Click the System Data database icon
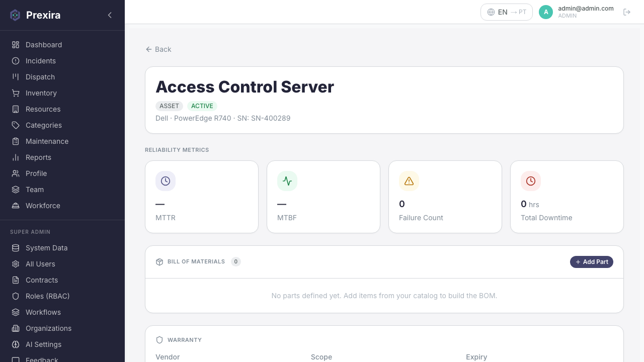The width and height of the screenshot is (644, 362). click(16, 248)
